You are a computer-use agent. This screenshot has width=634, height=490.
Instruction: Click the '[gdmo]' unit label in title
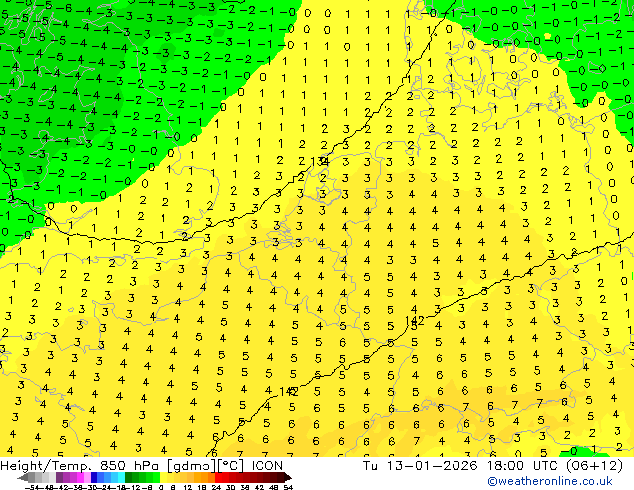coord(190,466)
